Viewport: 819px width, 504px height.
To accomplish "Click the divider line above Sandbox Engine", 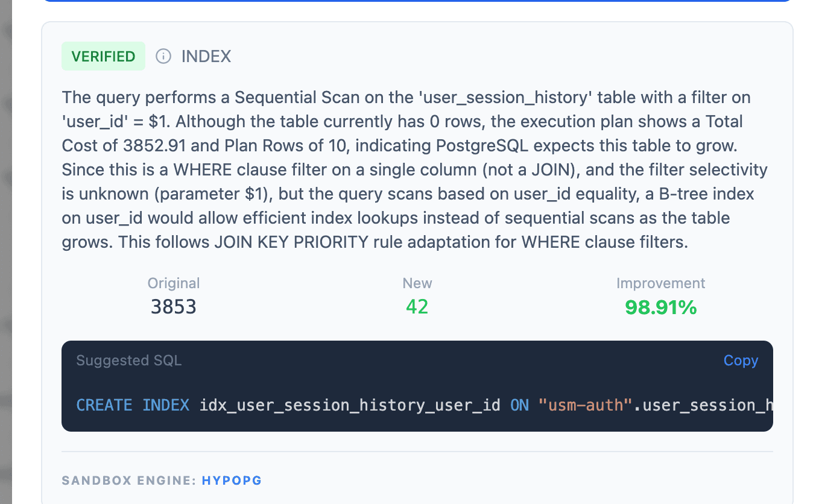I will pos(417,451).
